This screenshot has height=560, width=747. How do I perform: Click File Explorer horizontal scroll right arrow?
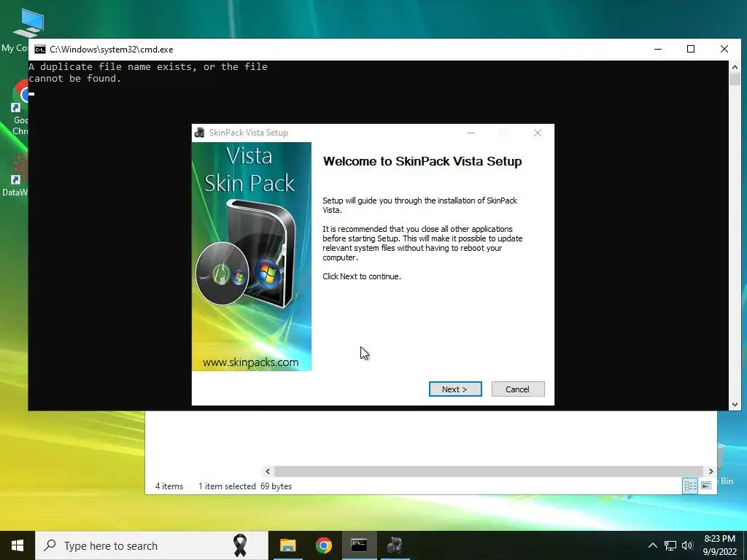711,472
